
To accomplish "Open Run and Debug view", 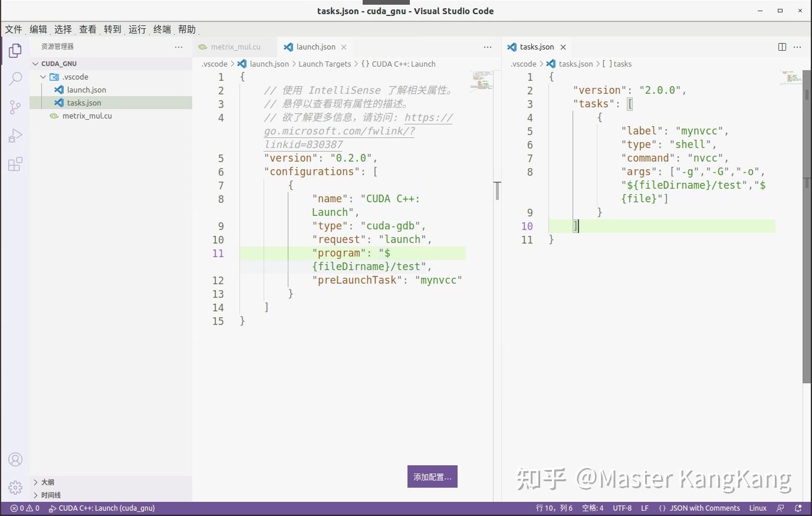I will pyautogui.click(x=15, y=136).
